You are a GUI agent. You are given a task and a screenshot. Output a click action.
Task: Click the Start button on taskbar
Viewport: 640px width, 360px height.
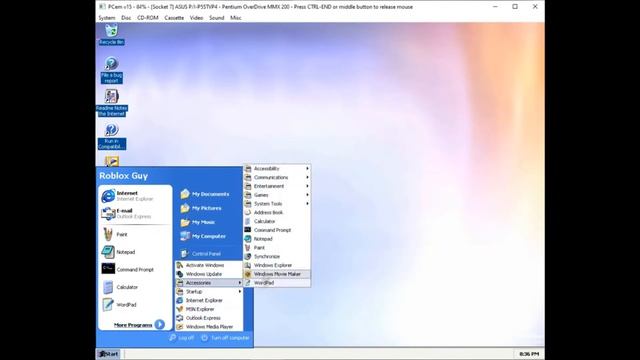(109, 354)
